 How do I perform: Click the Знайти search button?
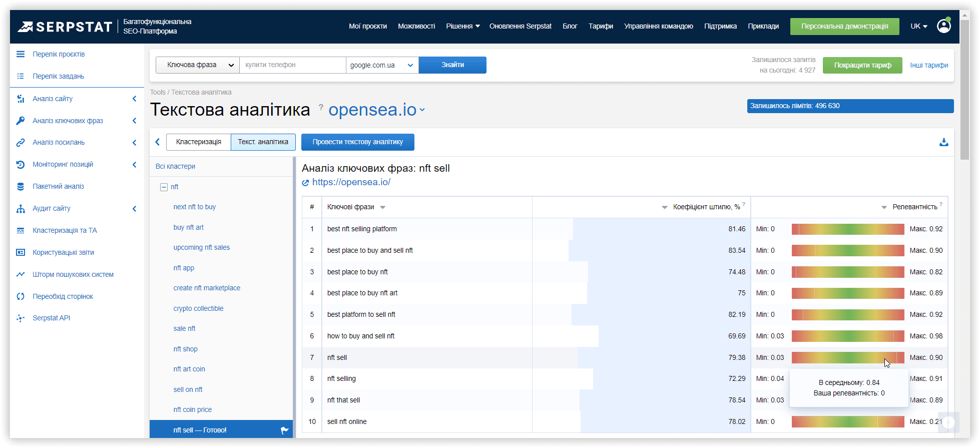(452, 65)
